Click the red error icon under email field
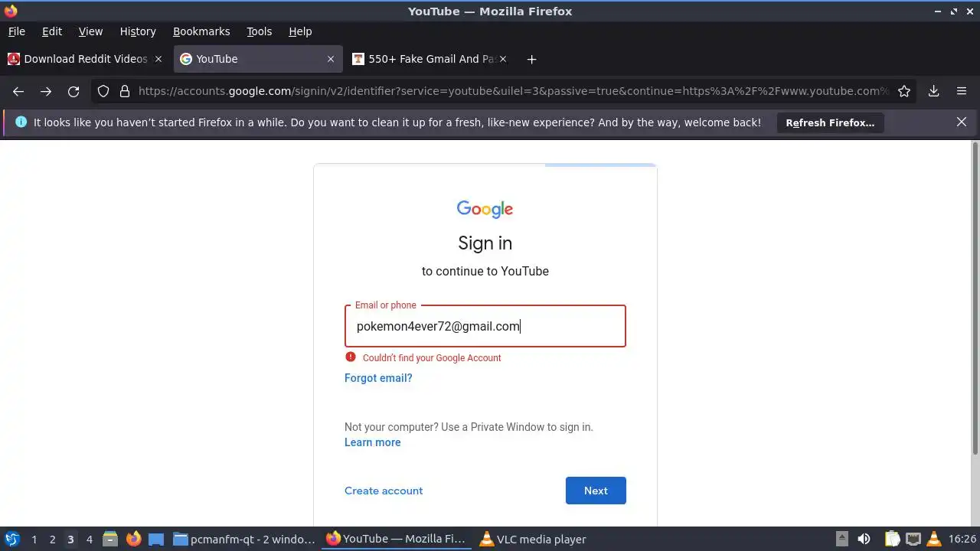 click(x=351, y=357)
